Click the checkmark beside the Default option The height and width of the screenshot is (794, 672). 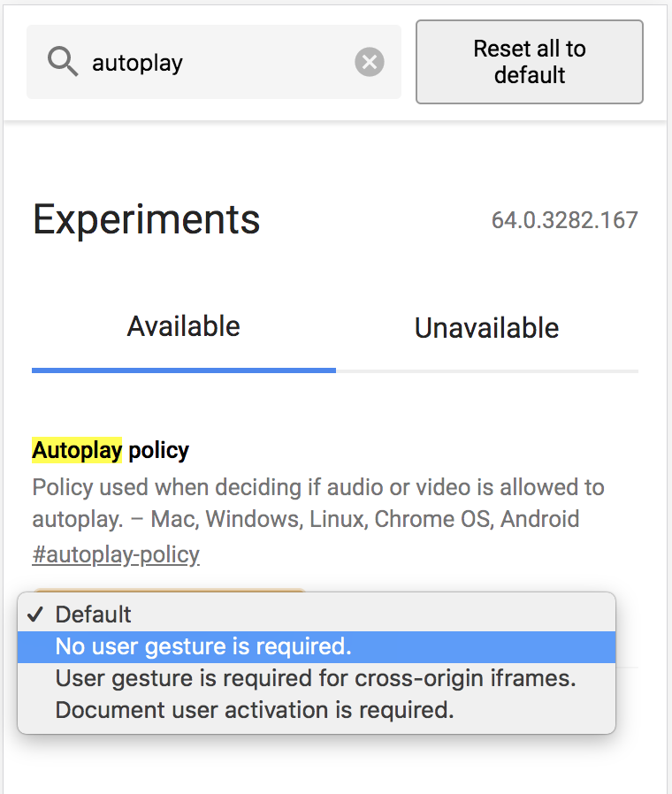36,614
